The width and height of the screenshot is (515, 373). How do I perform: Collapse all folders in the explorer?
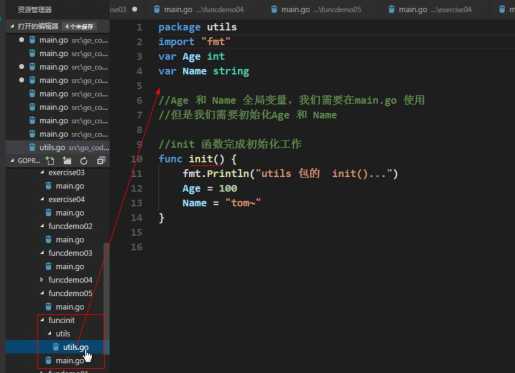101,161
